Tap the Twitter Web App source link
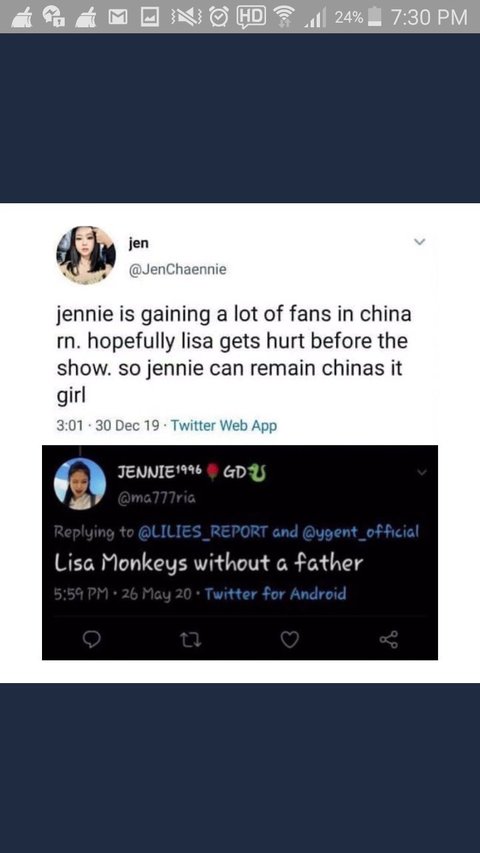480x853 pixels. (224, 425)
